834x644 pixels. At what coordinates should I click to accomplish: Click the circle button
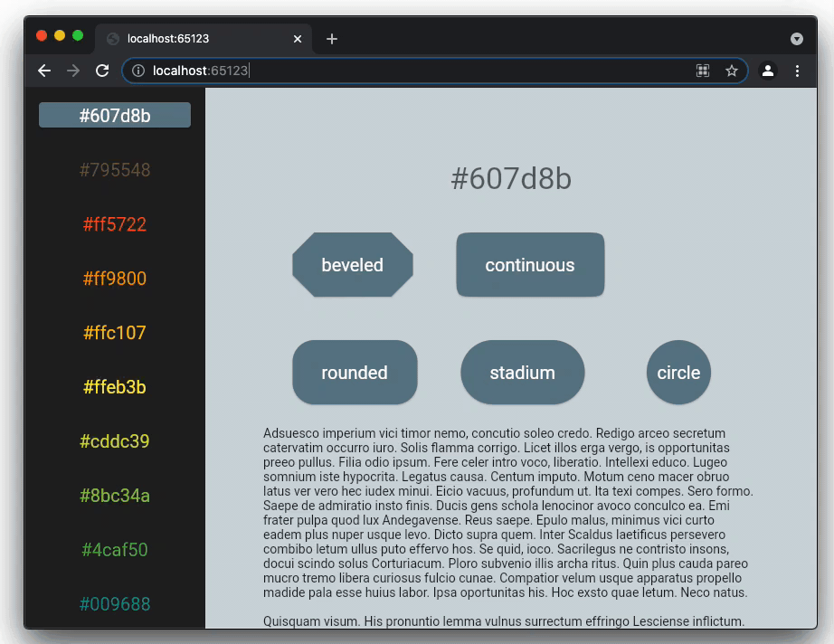pyautogui.click(x=678, y=373)
